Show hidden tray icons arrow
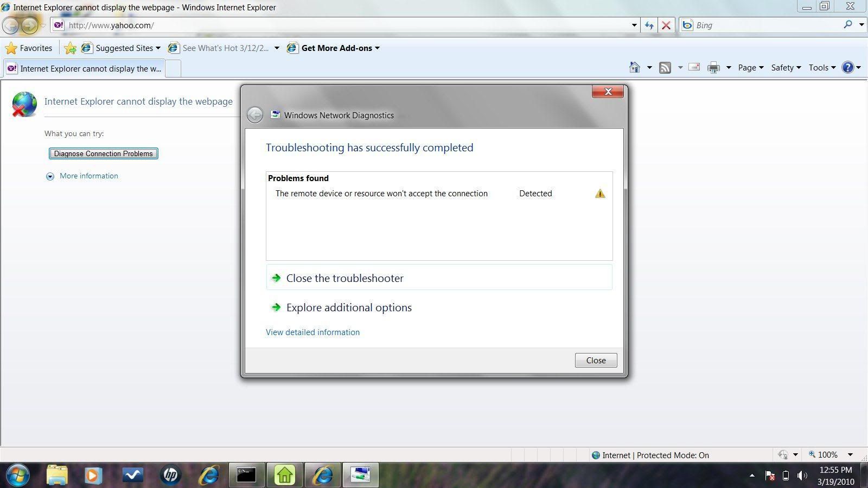868x488 pixels. 752,476
